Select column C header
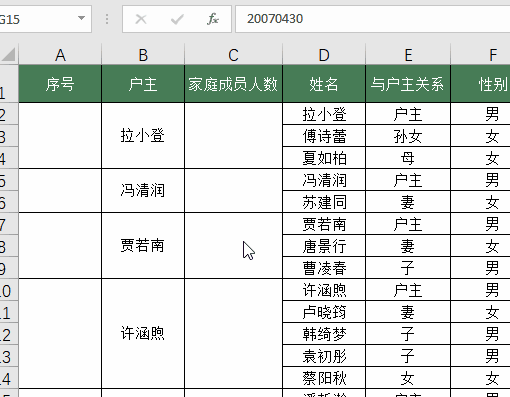The image size is (510, 397). 233,54
